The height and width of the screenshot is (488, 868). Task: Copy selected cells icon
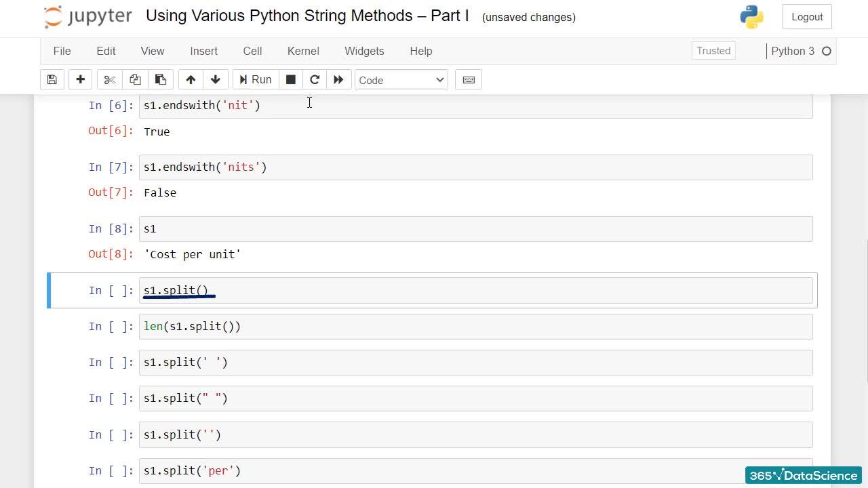pos(135,80)
